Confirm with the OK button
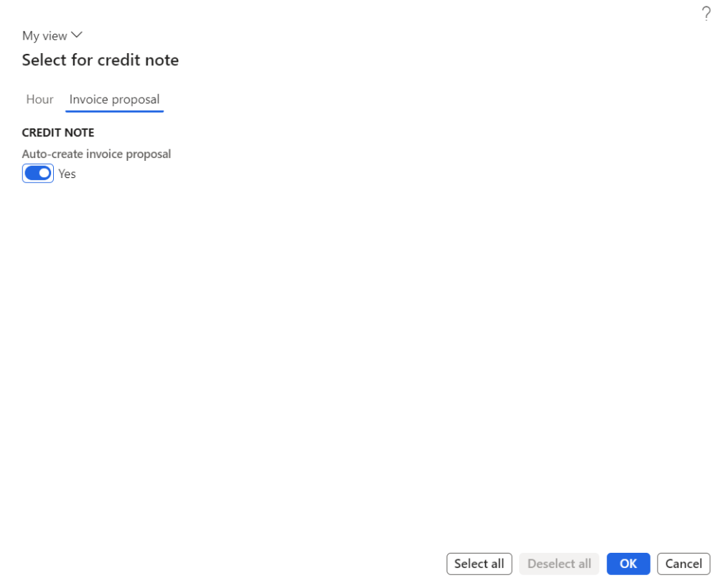718x588 pixels. pos(628,564)
